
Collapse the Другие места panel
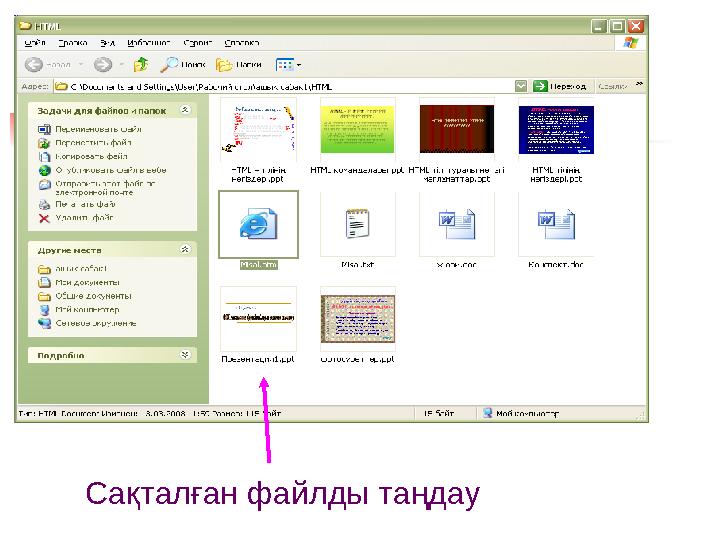[185, 249]
